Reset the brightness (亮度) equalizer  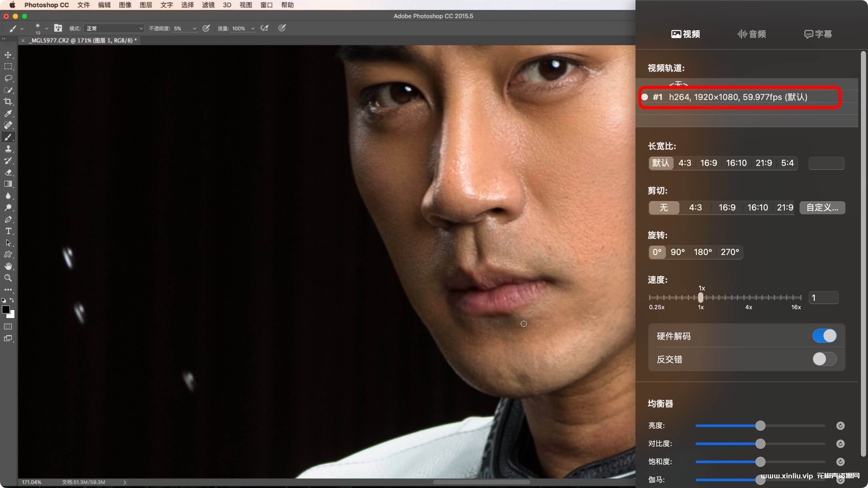pyautogui.click(x=840, y=426)
